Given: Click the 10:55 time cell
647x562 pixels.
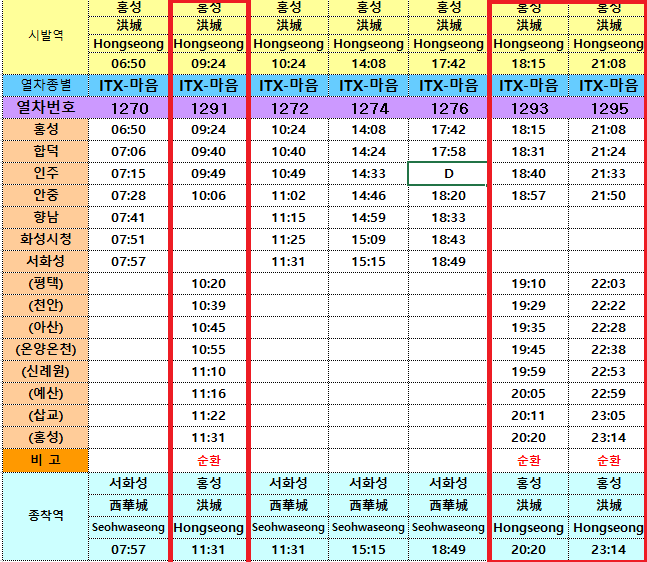Looking at the screenshot, I should [209, 349].
